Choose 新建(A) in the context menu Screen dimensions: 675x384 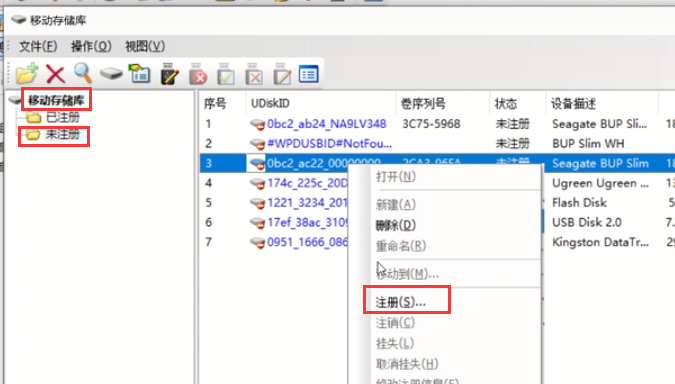[x=396, y=204]
